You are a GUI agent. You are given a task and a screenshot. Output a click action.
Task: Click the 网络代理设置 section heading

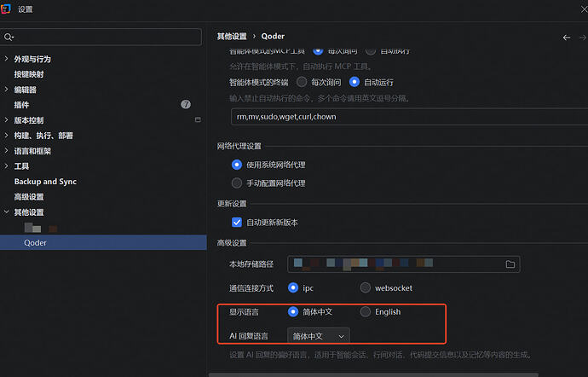(239, 146)
